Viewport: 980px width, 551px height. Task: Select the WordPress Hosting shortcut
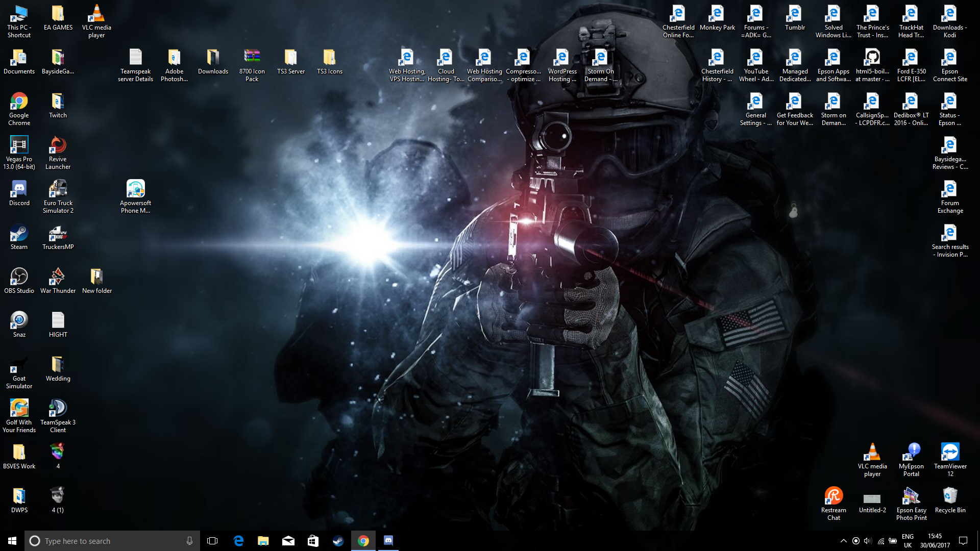point(562,65)
